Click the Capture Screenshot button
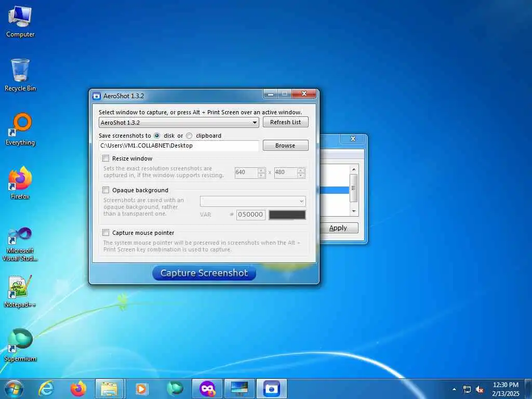The width and height of the screenshot is (532, 399). pyautogui.click(x=204, y=273)
